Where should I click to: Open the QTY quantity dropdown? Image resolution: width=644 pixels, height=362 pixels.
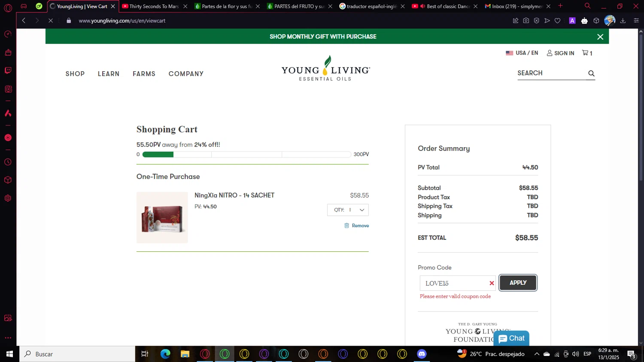348,210
